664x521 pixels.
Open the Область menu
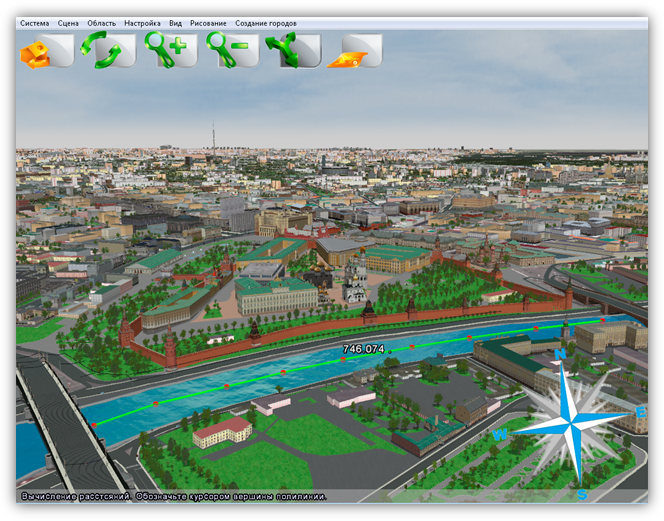pos(101,22)
